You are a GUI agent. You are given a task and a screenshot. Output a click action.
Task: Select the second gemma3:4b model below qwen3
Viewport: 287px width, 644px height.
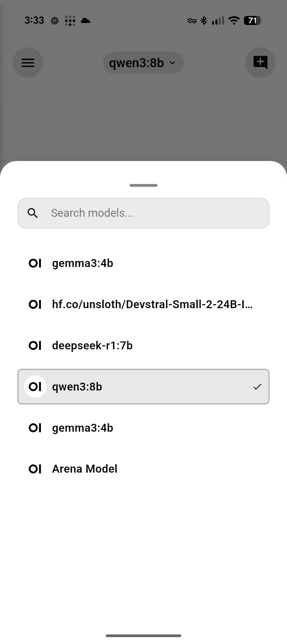click(x=83, y=428)
